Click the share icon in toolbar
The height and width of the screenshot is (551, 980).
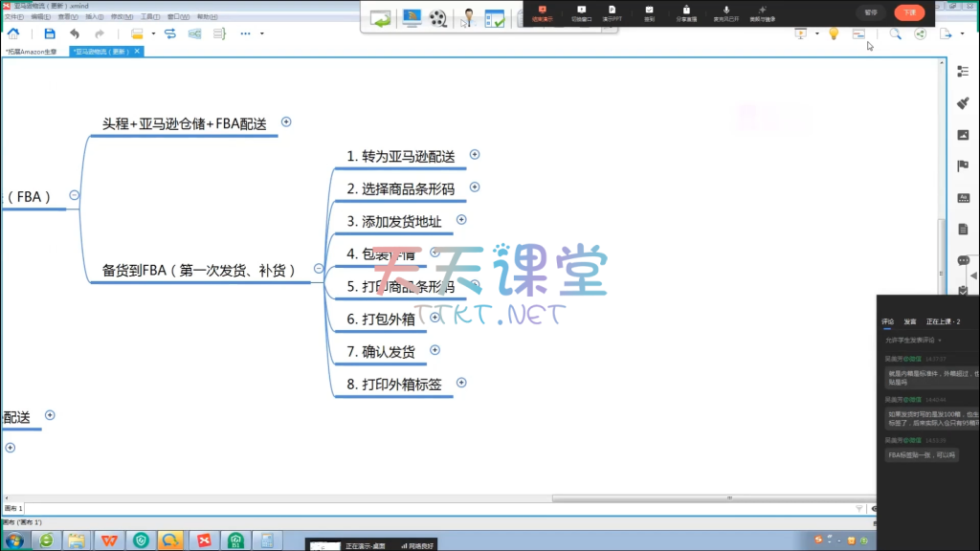tap(921, 33)
